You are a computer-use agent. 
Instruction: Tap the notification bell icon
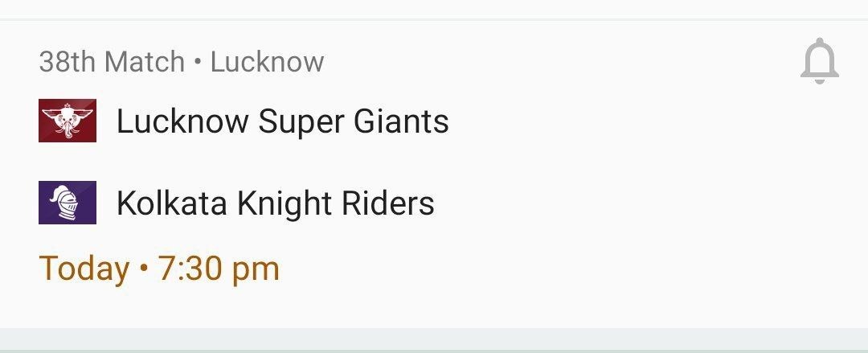point(819,61)
